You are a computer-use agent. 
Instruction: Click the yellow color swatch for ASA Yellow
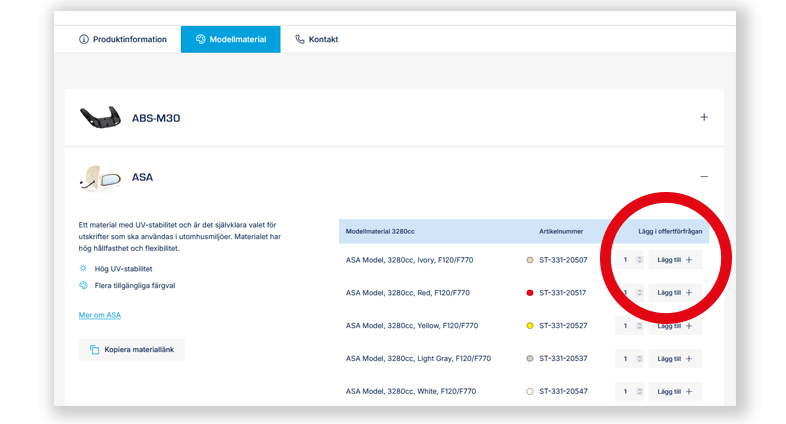pos(530,326)
